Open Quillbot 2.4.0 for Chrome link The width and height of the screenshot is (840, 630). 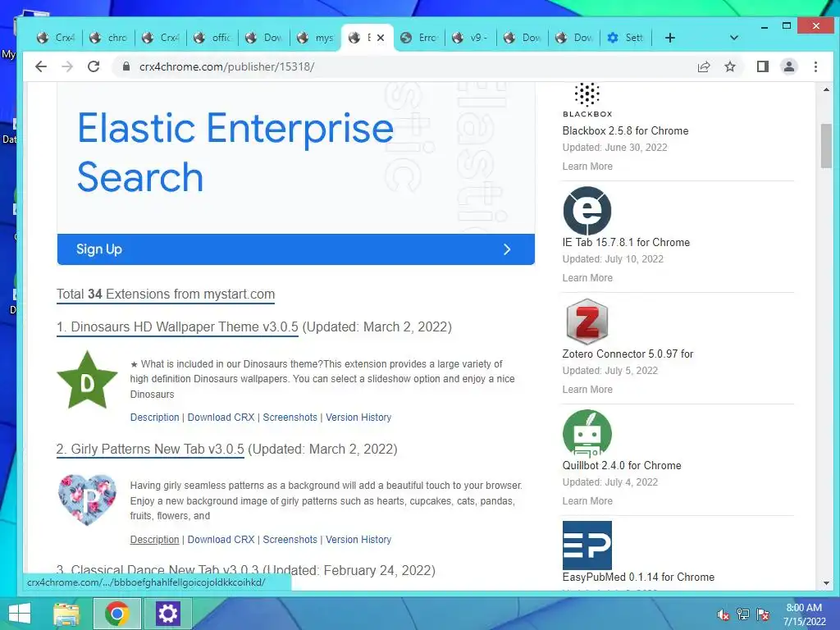(622, 465)
